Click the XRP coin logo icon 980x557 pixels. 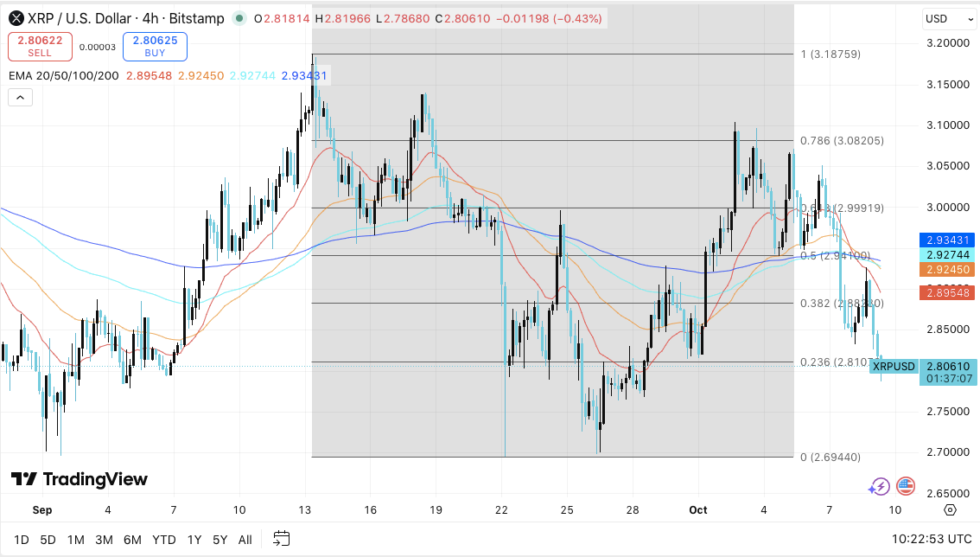pos(17,18)
